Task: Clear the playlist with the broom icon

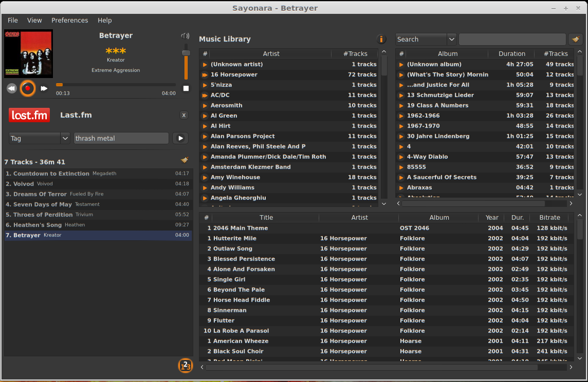Action: (x=185, y=160)
